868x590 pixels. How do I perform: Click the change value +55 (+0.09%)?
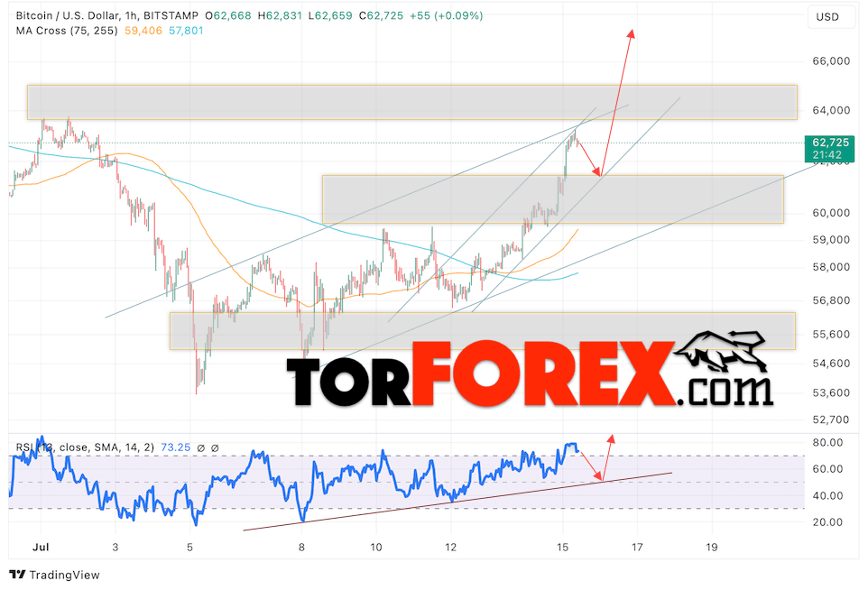[446, 16]
